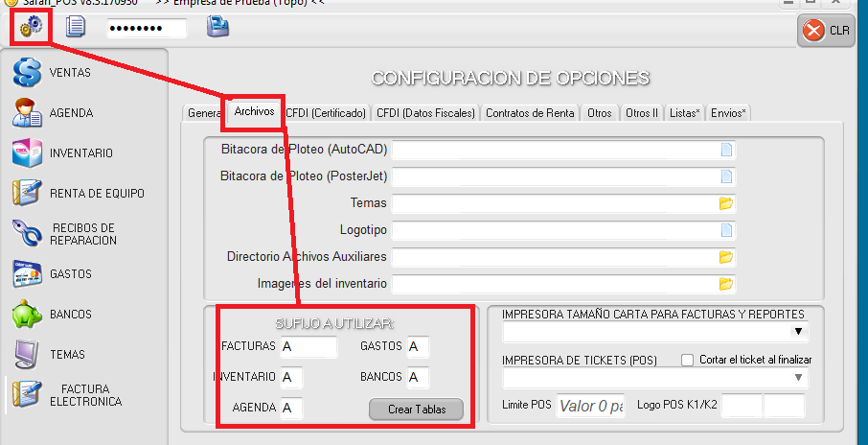Browse file for Logotipo
868x445 pixels.
point(726,230)
